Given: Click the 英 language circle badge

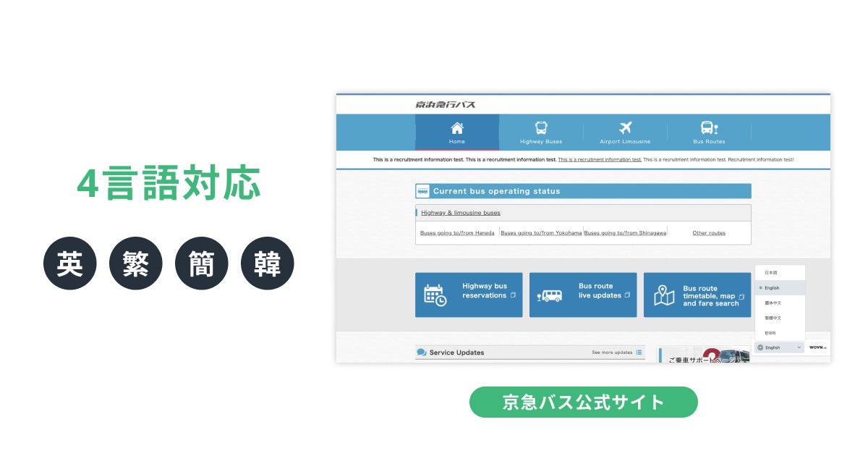Looking at the screenshot, I should pyautogui.click(x=70, y=263).
